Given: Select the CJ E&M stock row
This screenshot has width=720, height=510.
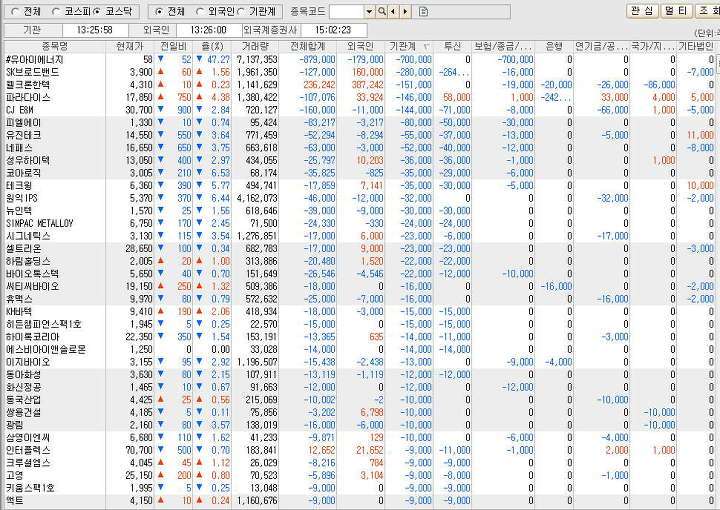Looking at the screenshot, I should pyautogui.click(x=360, y=110).
